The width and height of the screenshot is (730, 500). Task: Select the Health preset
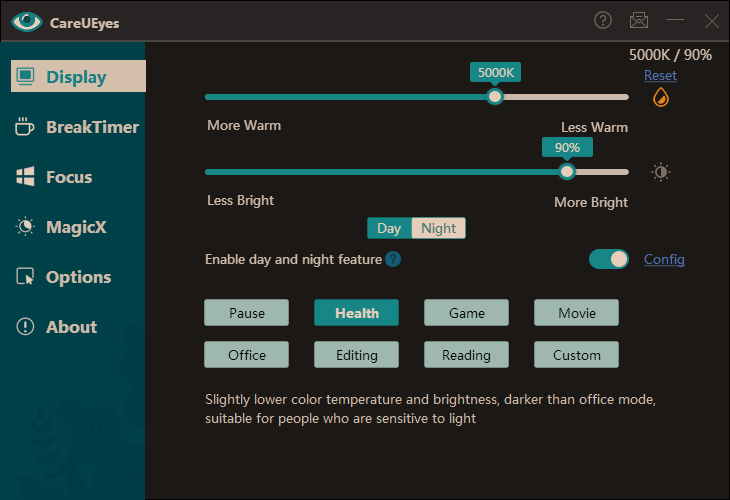pyautogui.click(x=357, y=312)
